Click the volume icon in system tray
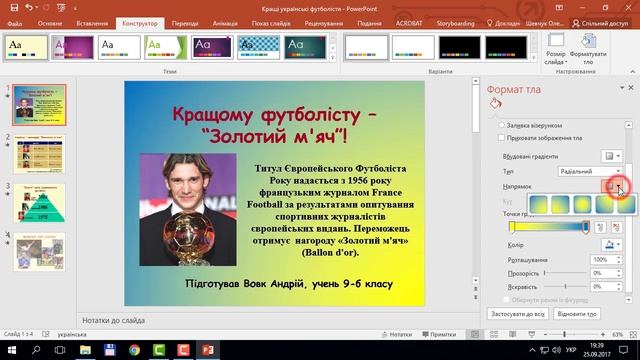 [556, 350]
